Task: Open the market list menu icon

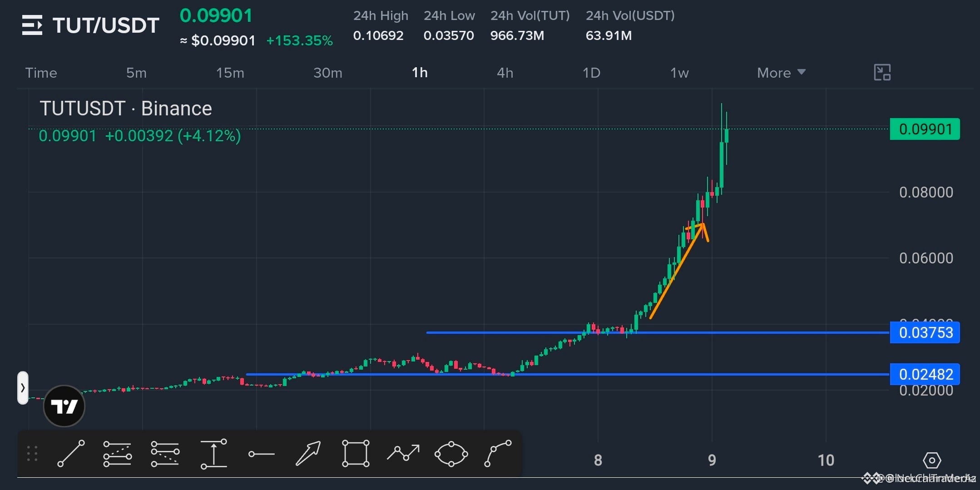Action: (x=32, y=25)
